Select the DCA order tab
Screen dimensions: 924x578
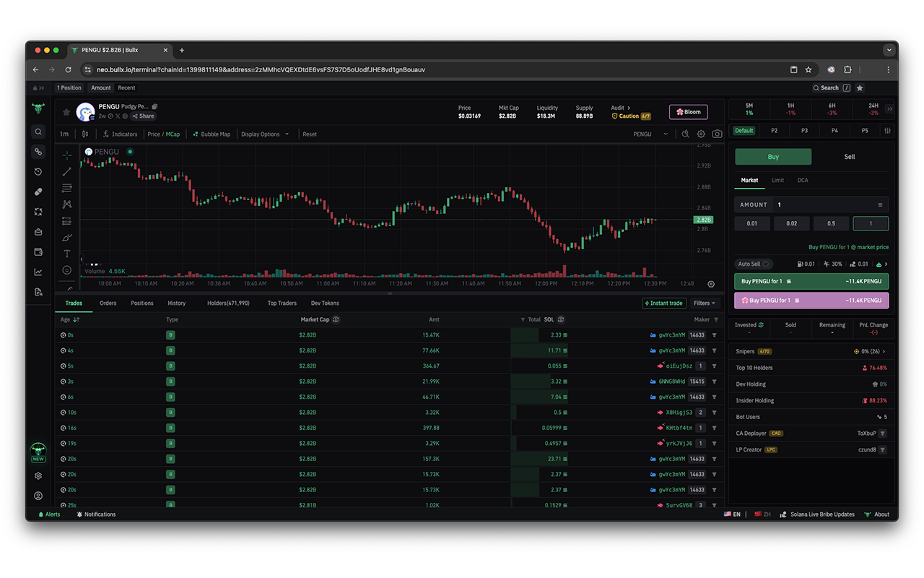tap(803, 181)
